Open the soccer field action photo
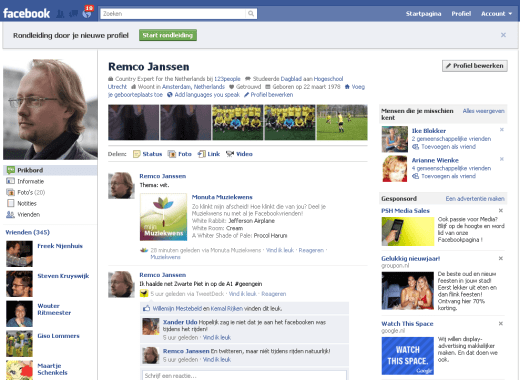Image resolution: width=520 pixels, height=380 pixels. pos(342,122)
